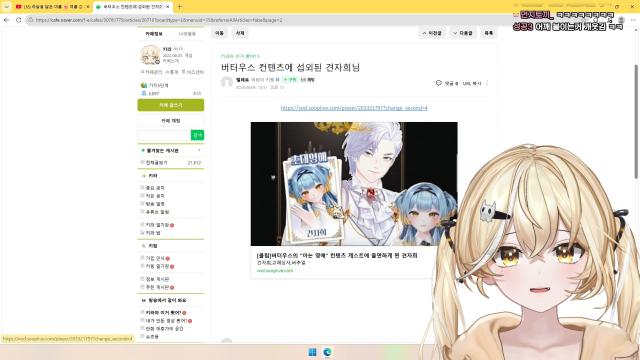Open Microsoft Edge from the taskbar

tap(327, 352)
